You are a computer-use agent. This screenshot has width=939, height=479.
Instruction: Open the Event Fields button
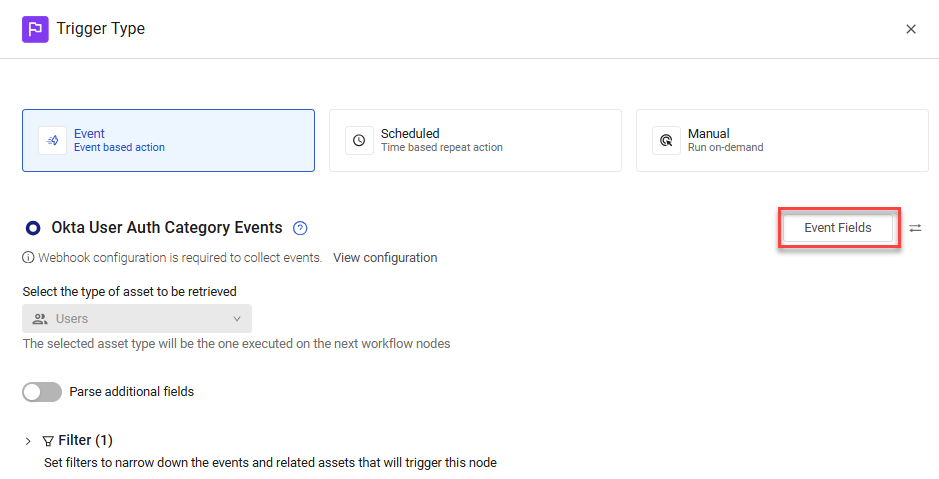(x=838, y=228)
